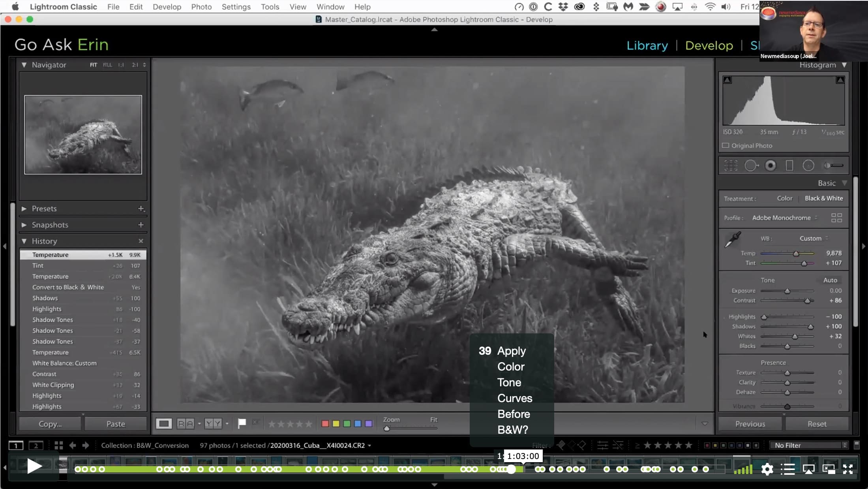The image size is (868, 489).
Task: Enter fullscreen in the video player
Action: pyautogui.click(x=848, y=469)
